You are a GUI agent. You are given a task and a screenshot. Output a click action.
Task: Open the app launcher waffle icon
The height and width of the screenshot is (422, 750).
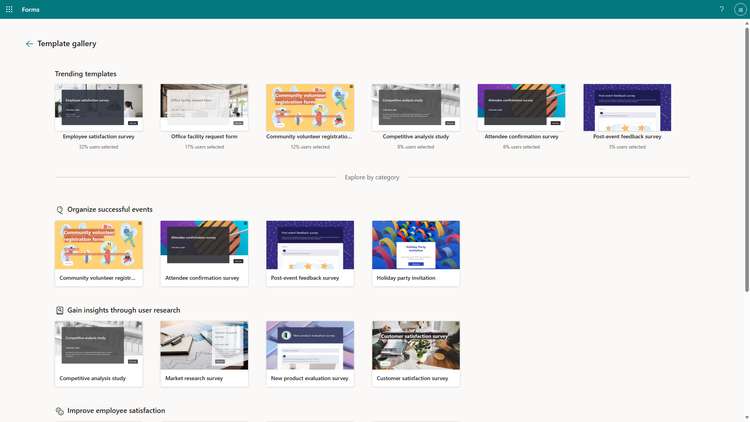pos(9,9)
